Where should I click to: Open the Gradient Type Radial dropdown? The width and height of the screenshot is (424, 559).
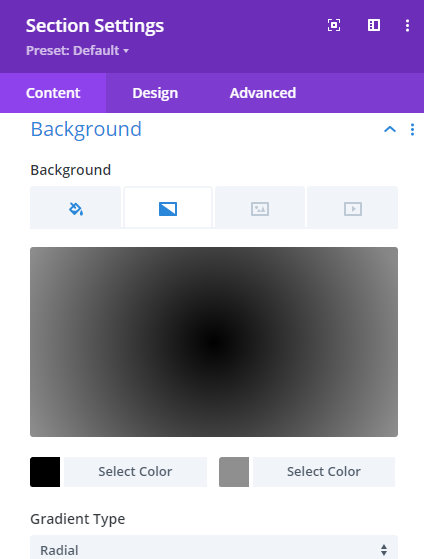214,548
